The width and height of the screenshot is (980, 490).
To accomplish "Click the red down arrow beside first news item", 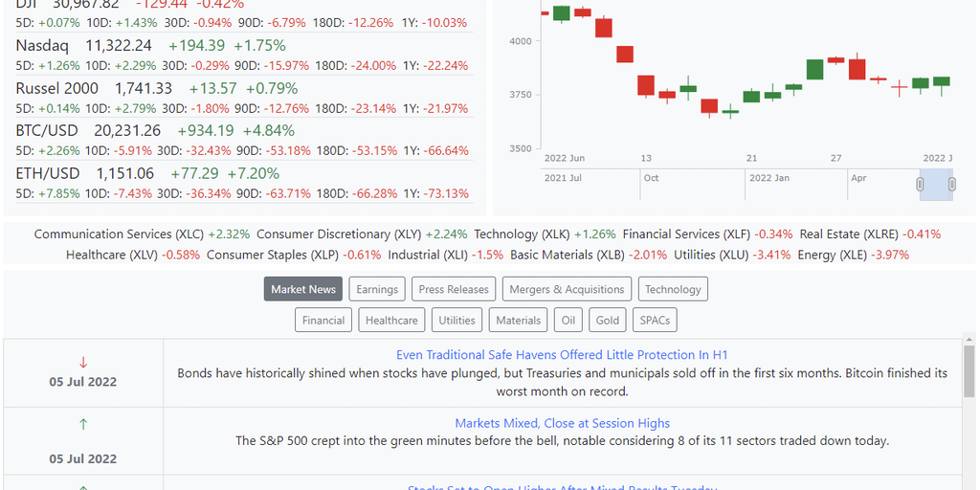I will pos(83,362).
